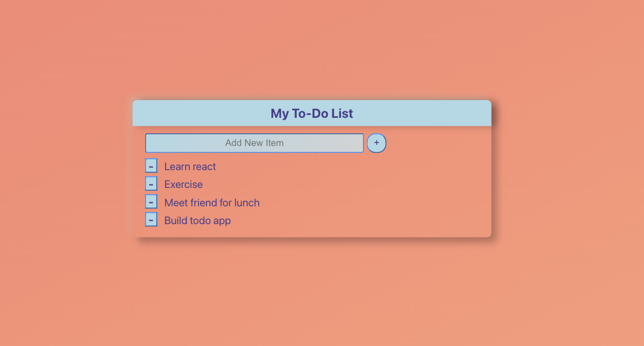Remove the 'Learn react' item

point(151,166)
